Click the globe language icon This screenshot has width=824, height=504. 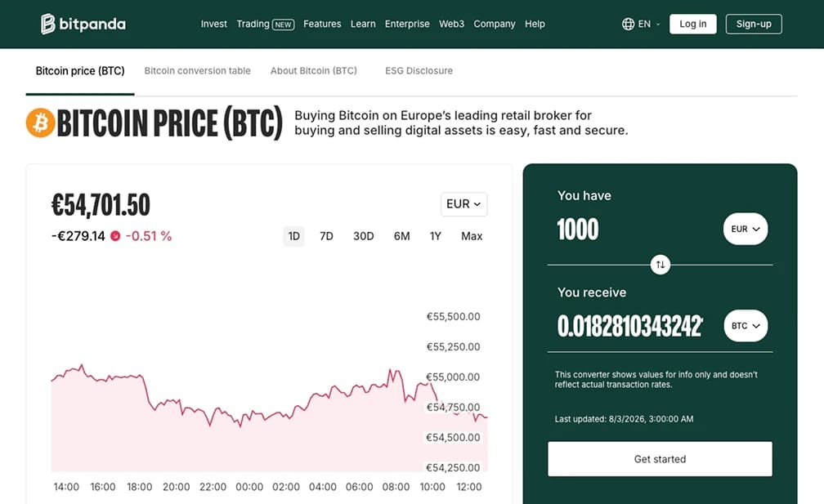tap(628, 24)
